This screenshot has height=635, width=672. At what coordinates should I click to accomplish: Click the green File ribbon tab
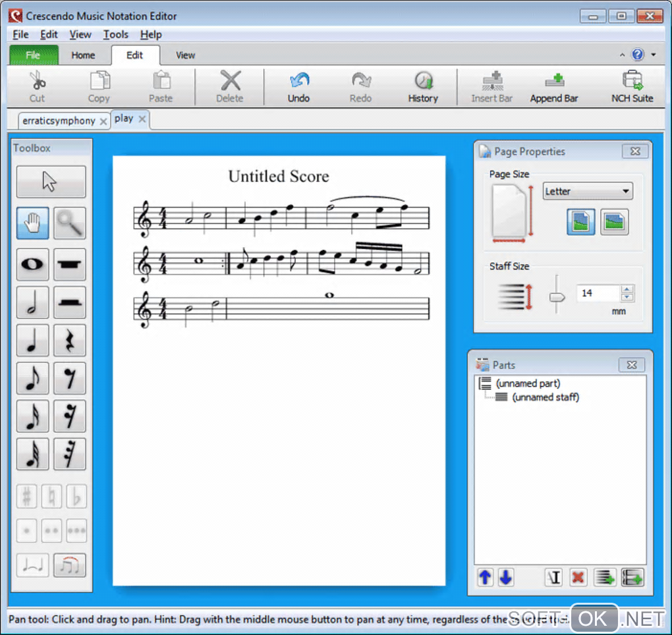point(34,55)
